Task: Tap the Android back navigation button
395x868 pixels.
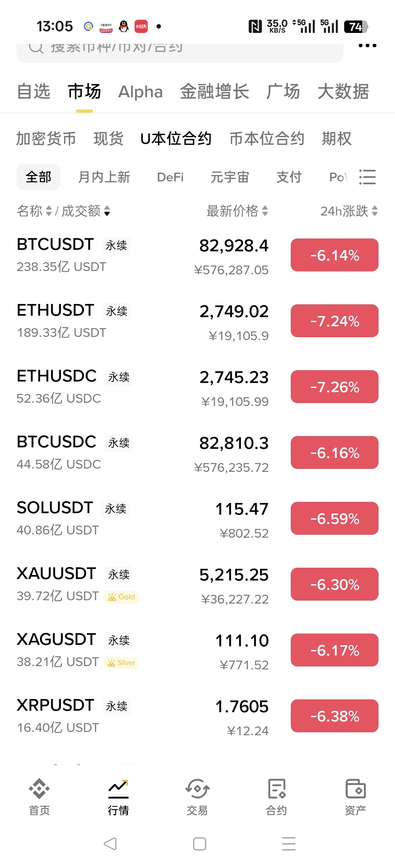Action: point(110,844)
